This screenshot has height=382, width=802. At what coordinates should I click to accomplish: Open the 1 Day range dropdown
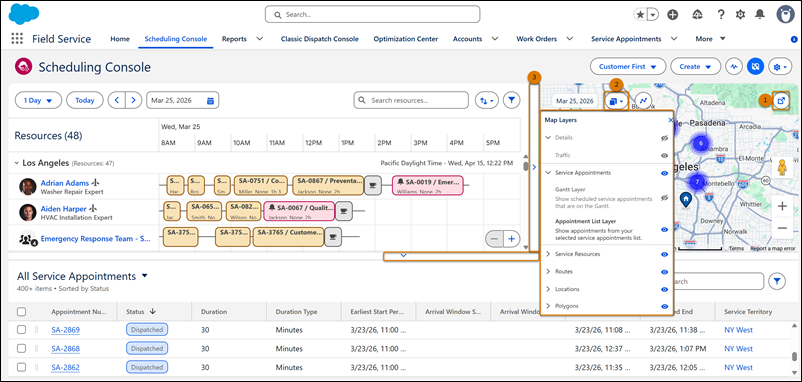click(x=38, y=100)
